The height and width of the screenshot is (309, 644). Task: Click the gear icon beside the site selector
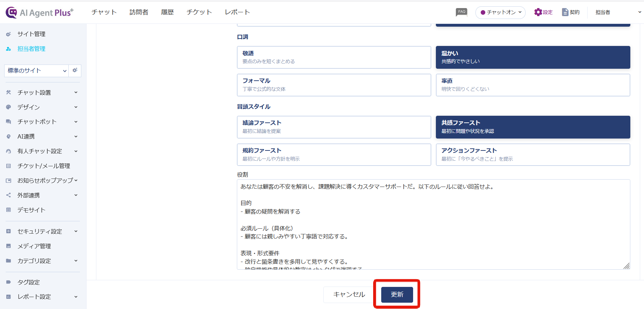click(75, 70)
